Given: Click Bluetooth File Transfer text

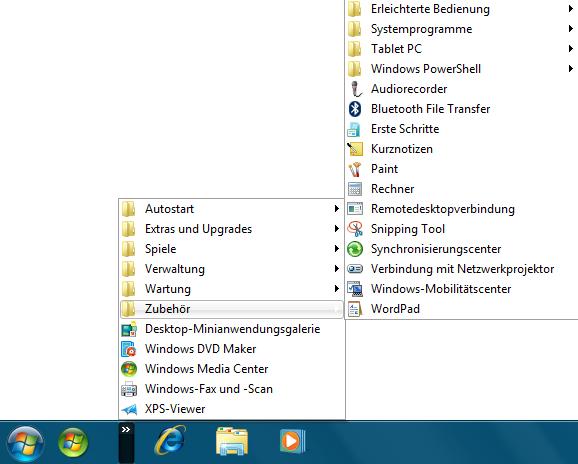Looking at the screenshot, I should [431, 109].
